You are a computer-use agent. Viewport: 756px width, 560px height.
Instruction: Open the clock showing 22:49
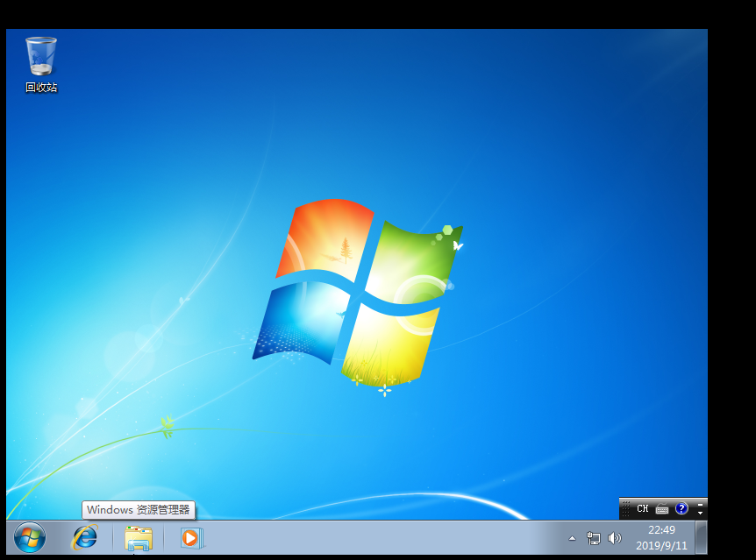pyautogui.click(x=661, y=530)
